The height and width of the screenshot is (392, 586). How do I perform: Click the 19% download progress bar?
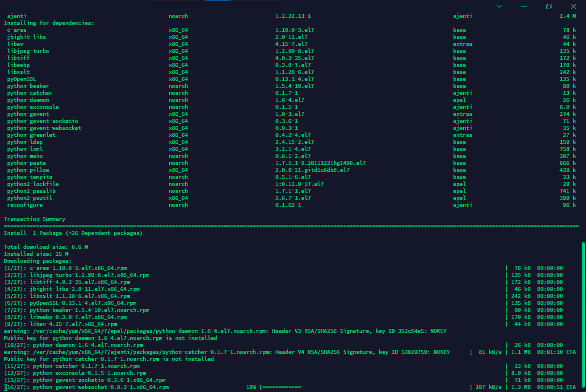[x=366, y=387]
